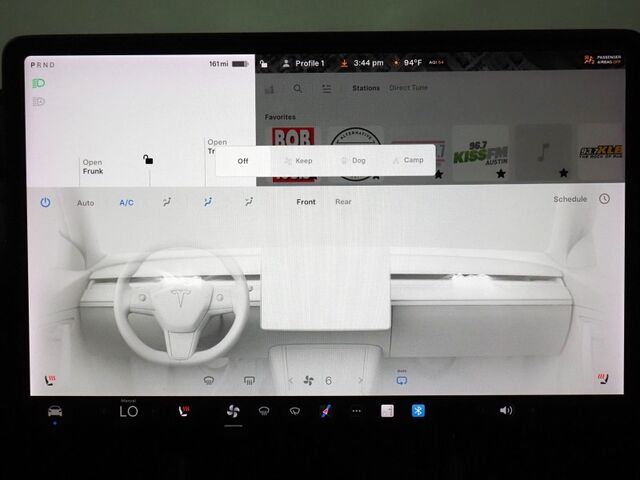Turn on driver seat heater
Screen dimensions: 640x480
click(49, 379)
